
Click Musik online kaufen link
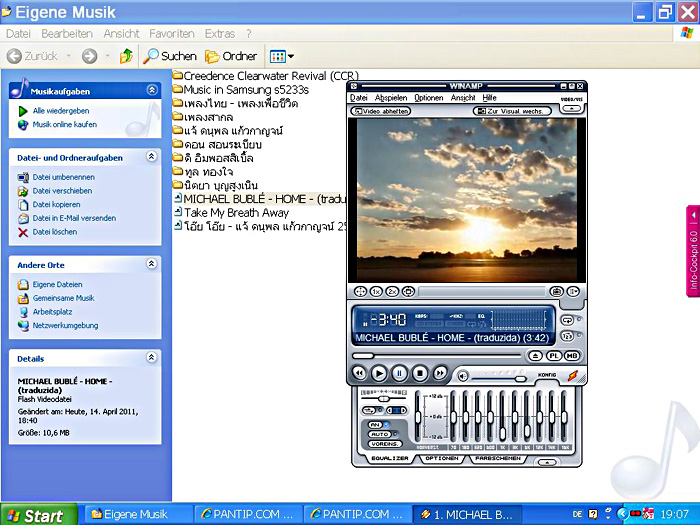pyautogui.click(x=64, y=125)
